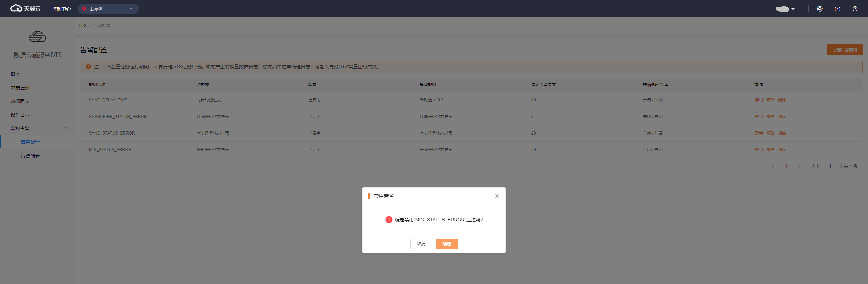868x284 pixels.
Task: Click 禁用 for SUBSCRIBE_STATUS_ERROR row
Action: 758,117
